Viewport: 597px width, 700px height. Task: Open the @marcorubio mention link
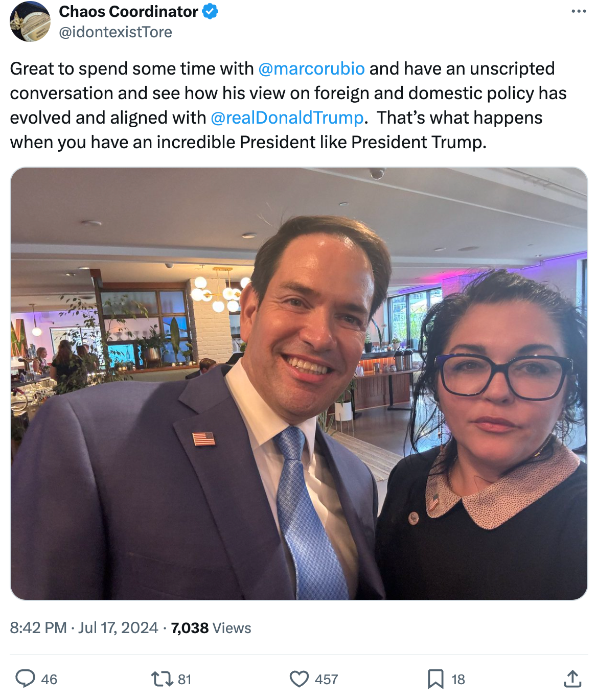coord(311,68)
